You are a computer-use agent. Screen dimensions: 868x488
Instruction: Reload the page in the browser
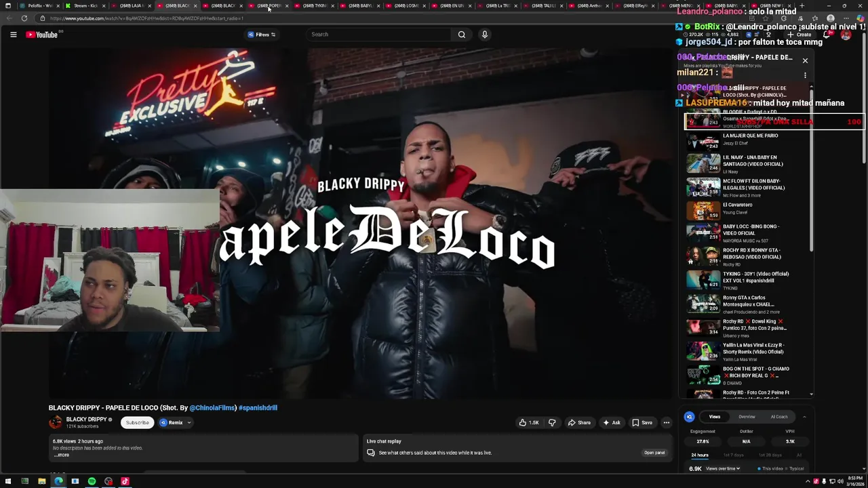click(24, 18)
